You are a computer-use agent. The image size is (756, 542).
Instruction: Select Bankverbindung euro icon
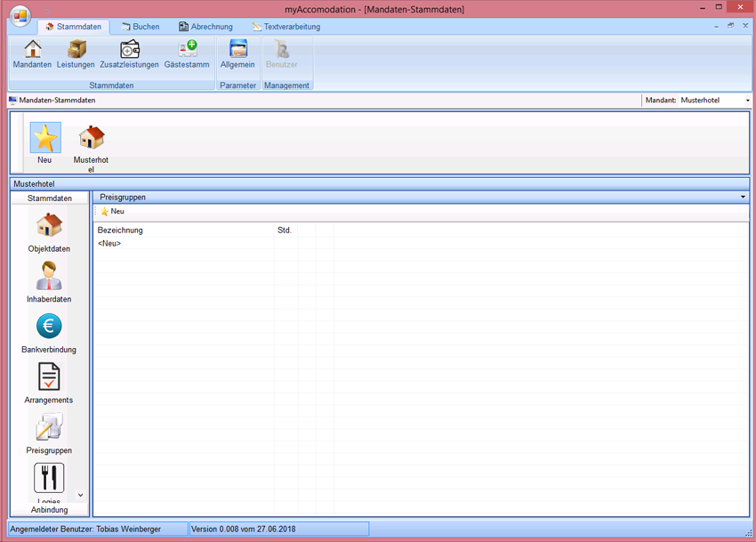tap(49, 328)
